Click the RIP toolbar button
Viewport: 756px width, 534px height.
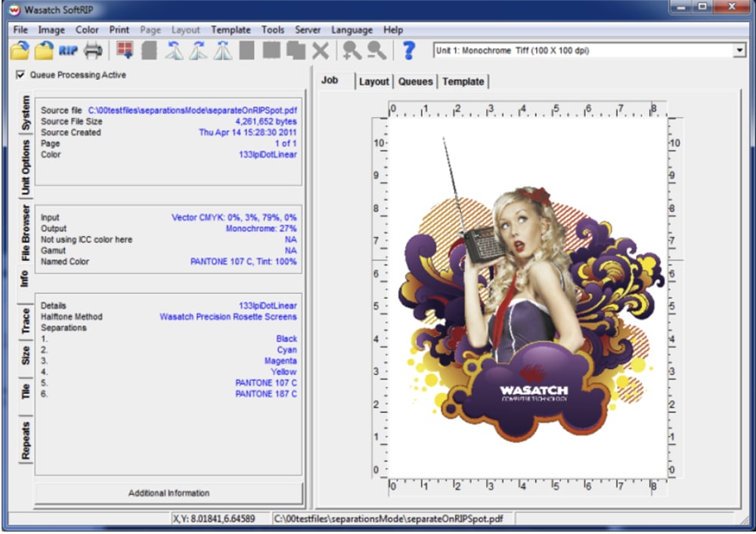69,51
